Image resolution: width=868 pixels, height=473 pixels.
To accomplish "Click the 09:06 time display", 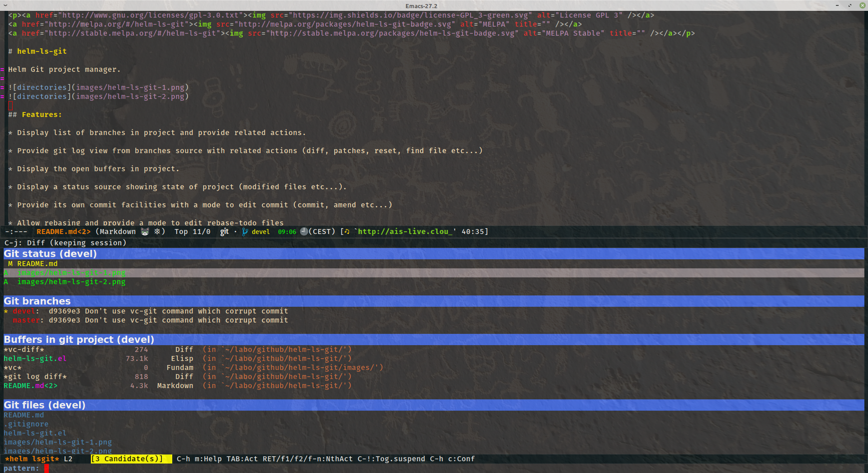I will pyautogui.click(x=287, y=232).
